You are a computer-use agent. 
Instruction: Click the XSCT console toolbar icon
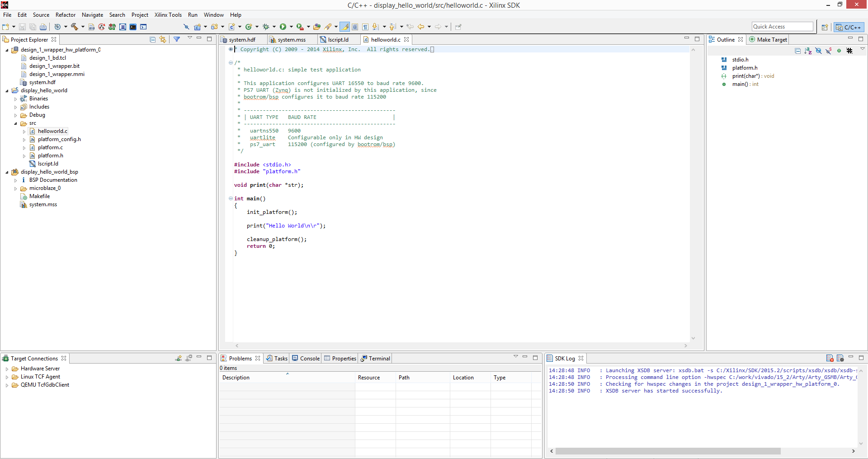point(143,27)
